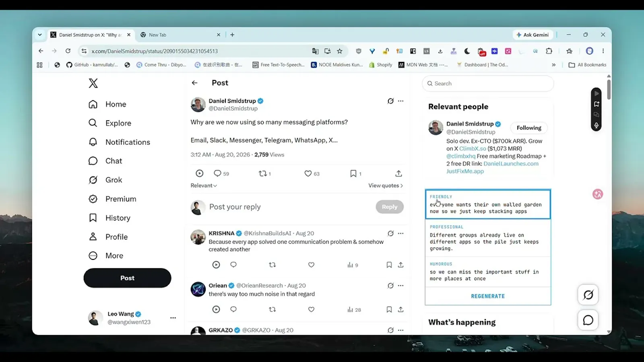The image size is (644, 362).
Task: Open Leo Wang account options ellipsis
Action: 173,318
